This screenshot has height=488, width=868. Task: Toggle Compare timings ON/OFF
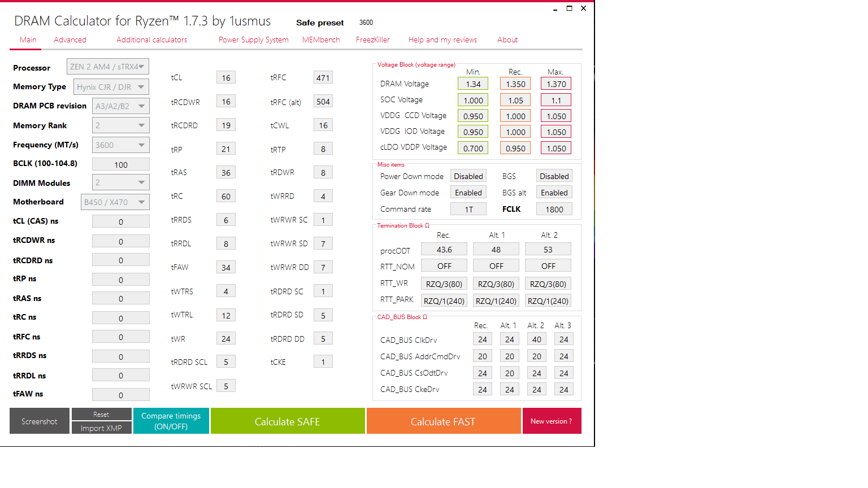[171, 421]
